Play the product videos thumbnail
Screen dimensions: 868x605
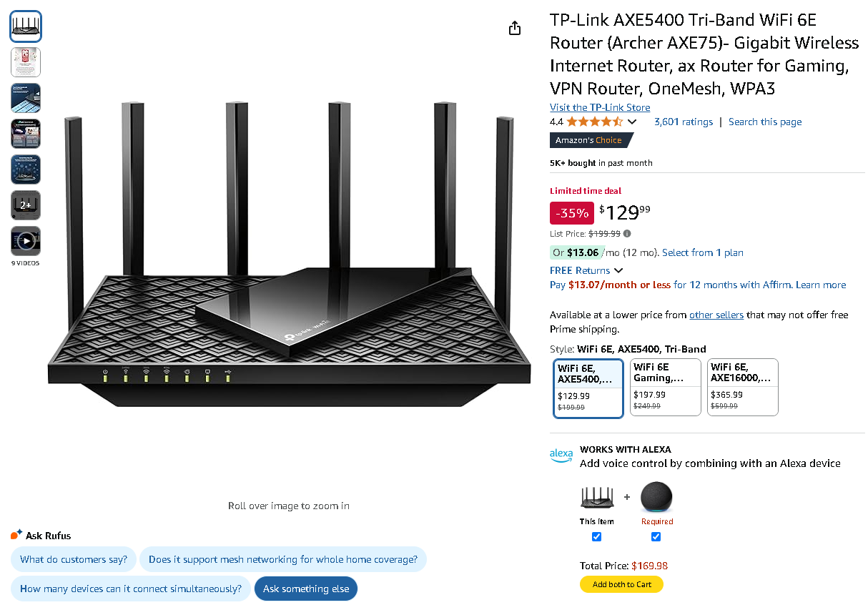point(26,241)
